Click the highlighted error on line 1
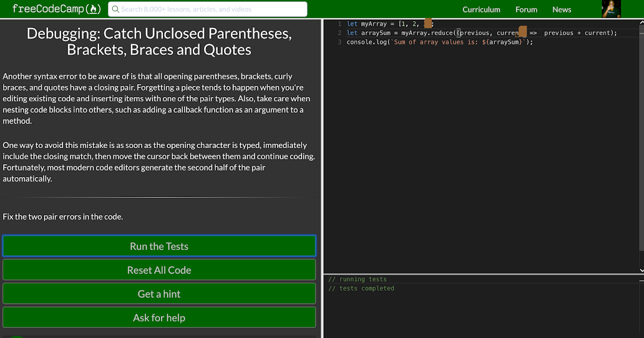Viewport: 644px width, 338px height. point(428,24)
